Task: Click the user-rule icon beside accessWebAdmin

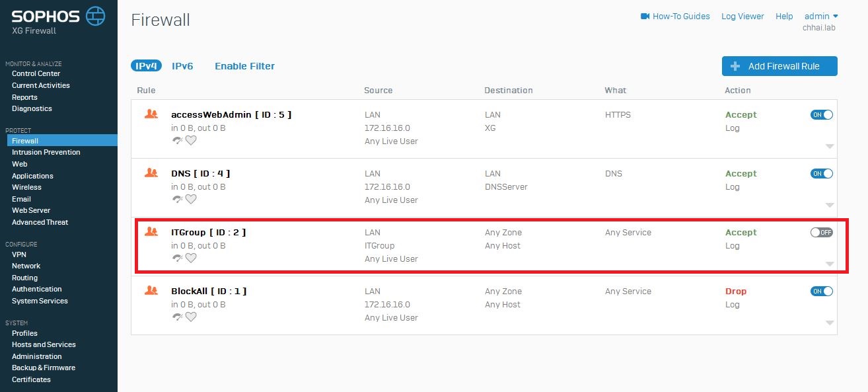Action: pyautogui.click(x=151, y=114)
